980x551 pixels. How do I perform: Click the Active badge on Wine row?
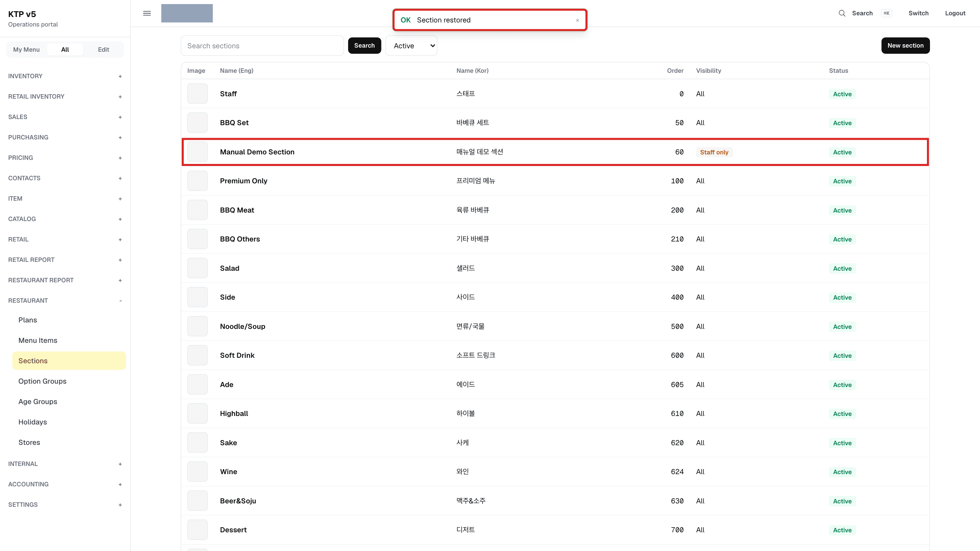pyautogui.click(x=842, y=472)
